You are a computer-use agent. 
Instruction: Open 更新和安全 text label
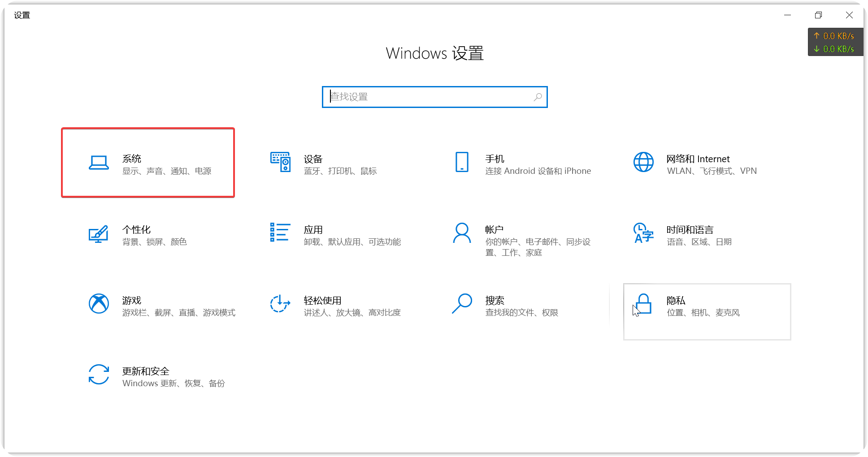click(146, 371)
